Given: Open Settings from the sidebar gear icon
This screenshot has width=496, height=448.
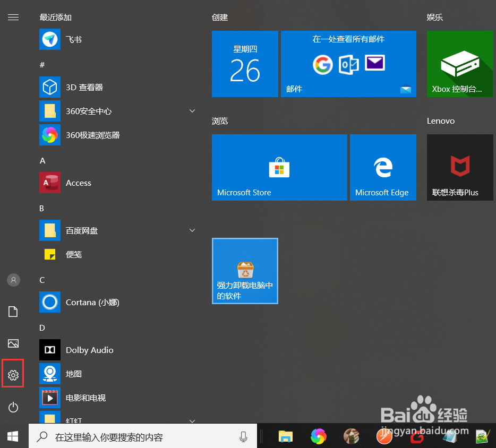Looking at the screenshot, I should [13, 373].
